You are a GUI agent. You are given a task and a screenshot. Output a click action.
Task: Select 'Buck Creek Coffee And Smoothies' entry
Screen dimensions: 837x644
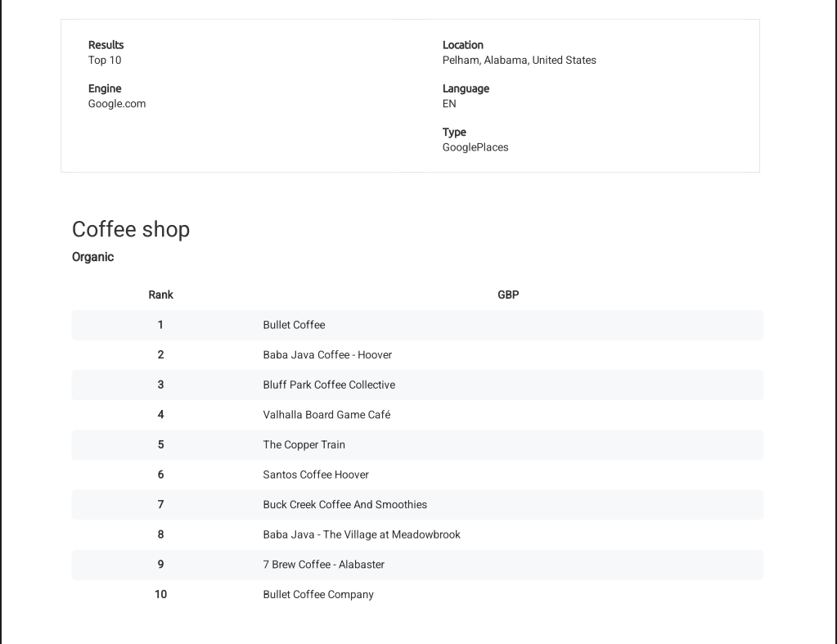(x=344, y=504)
